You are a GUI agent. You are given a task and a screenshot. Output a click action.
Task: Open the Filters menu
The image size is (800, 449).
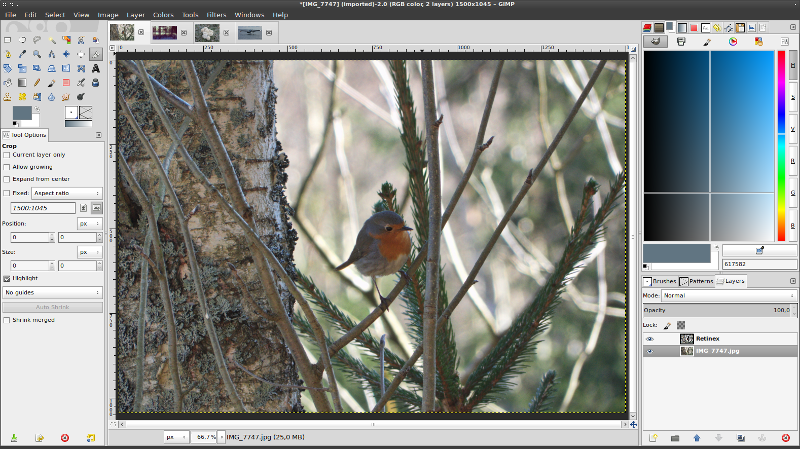(216, 15)
